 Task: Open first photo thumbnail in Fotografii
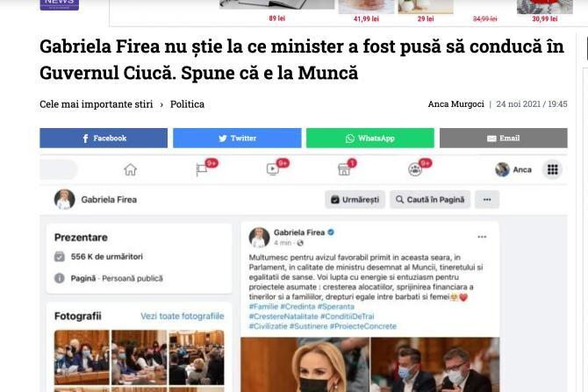[x=82, y=357]
